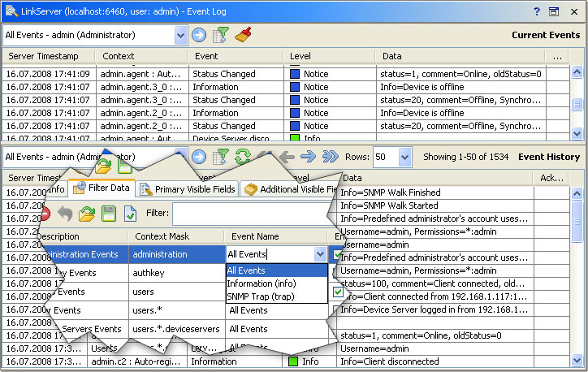The height and width of the screenshot is (372, 588).
Task: Click the Level column header in Current Events
Action: click(x=330, y=56)
